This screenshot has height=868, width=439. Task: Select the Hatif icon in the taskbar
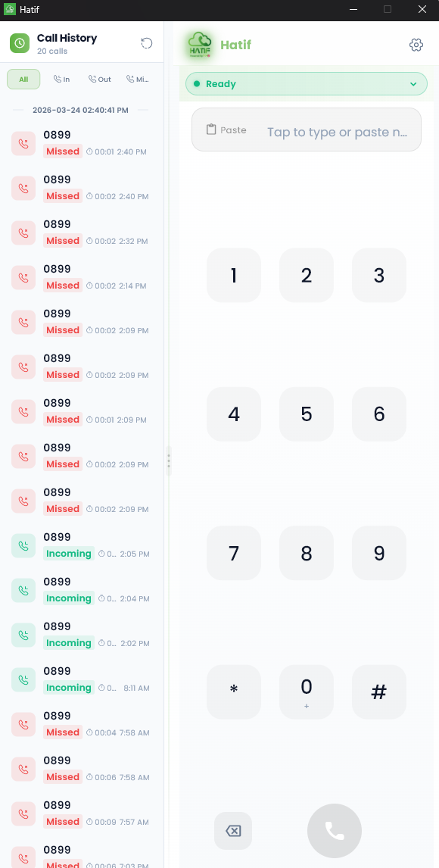8,9
